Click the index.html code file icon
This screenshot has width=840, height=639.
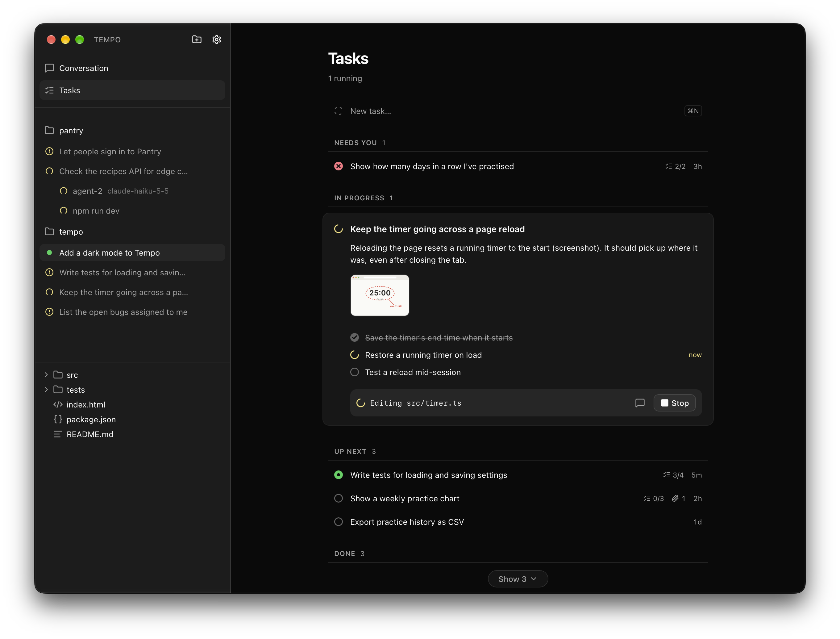click(x=58, y=404)
